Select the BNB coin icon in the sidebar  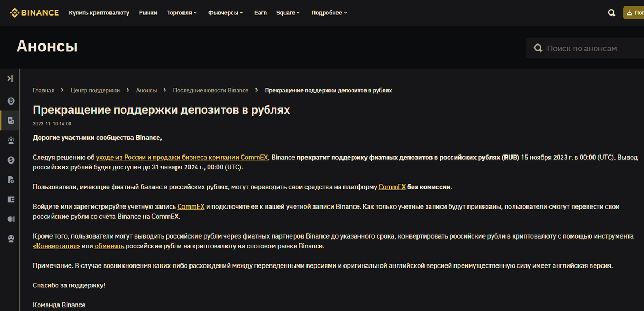click(x=10, y=101)
